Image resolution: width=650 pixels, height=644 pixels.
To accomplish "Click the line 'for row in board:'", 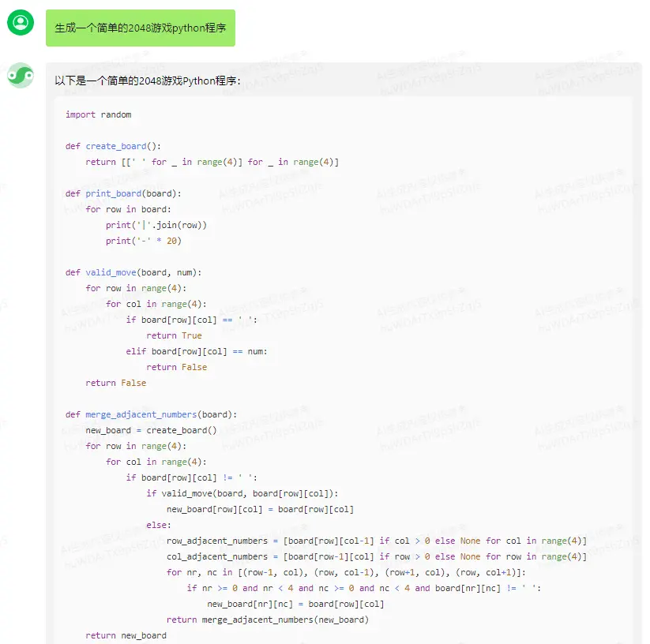I will 128,209.
